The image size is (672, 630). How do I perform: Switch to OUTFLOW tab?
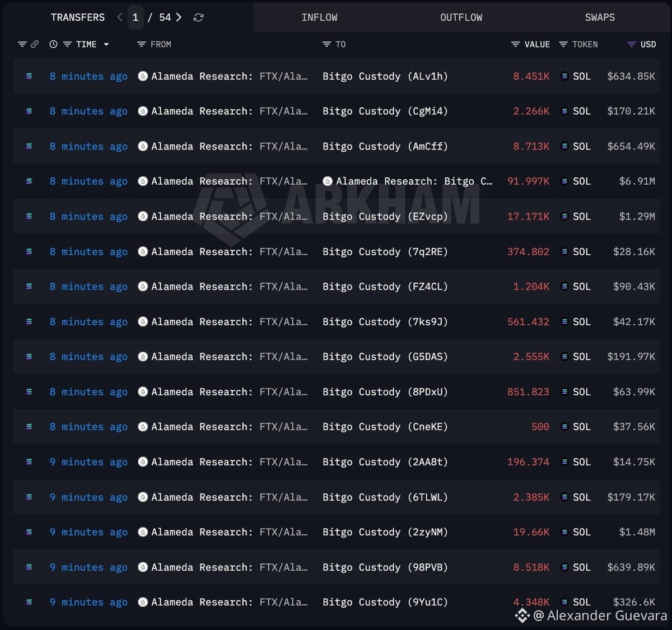(461, 17)
